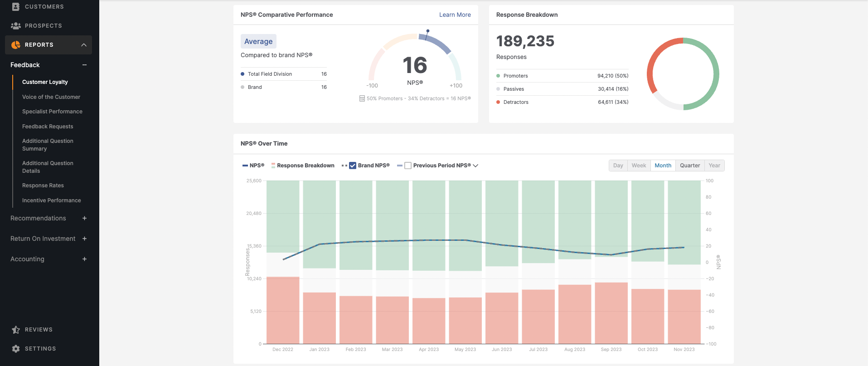Uncheck the Brand NPS checkbox
Screen dimensions: 868x366
353,166
